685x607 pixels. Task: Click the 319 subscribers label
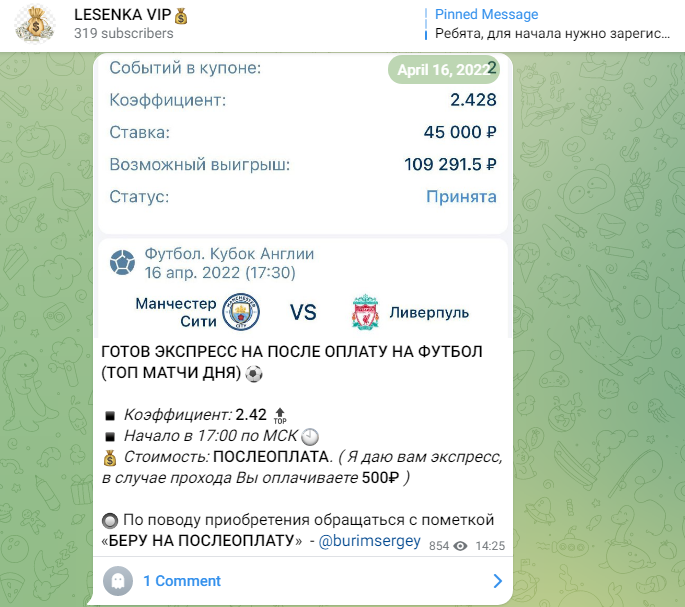click(x=124, y=33)
